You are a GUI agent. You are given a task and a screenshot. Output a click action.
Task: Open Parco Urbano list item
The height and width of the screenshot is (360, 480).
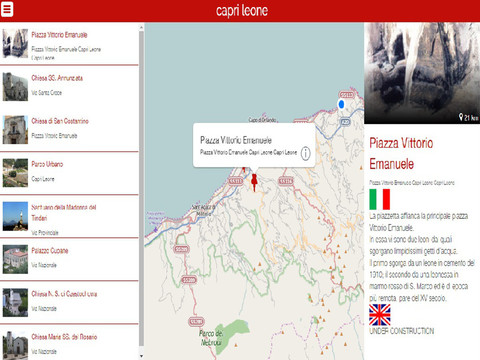[69, 173]
